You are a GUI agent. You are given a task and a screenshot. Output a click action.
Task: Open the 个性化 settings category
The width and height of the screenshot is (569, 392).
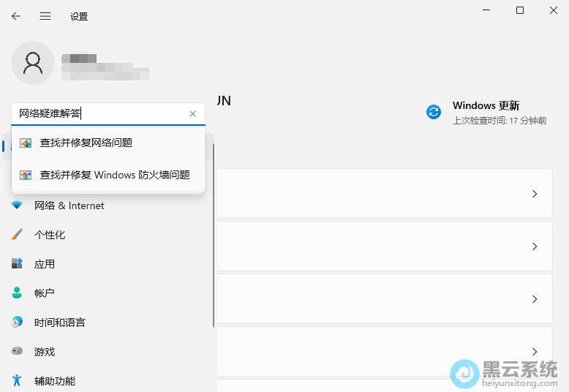coord(50,235)
